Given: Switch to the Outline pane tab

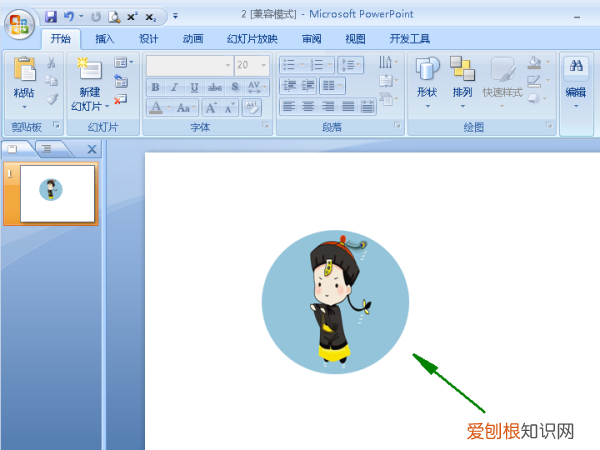Looking at the screenshot, I should pos(46,149).
